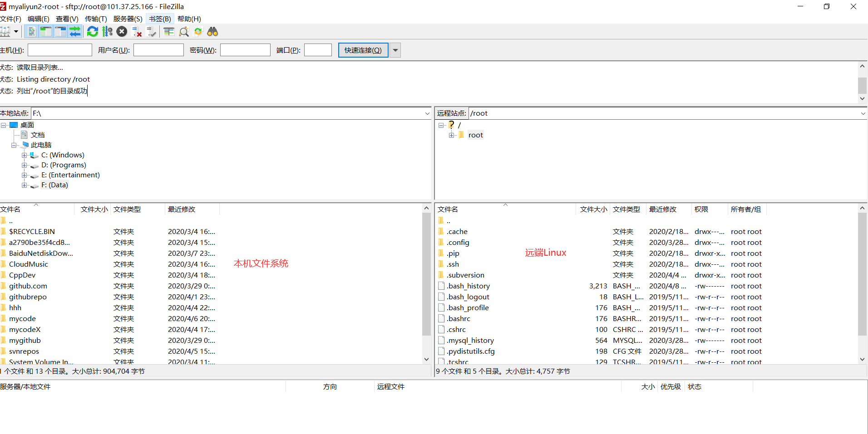The height and width of the screenshot is (434, 868).
Task: Click the 文档 document icon
Action: (24, 135)
